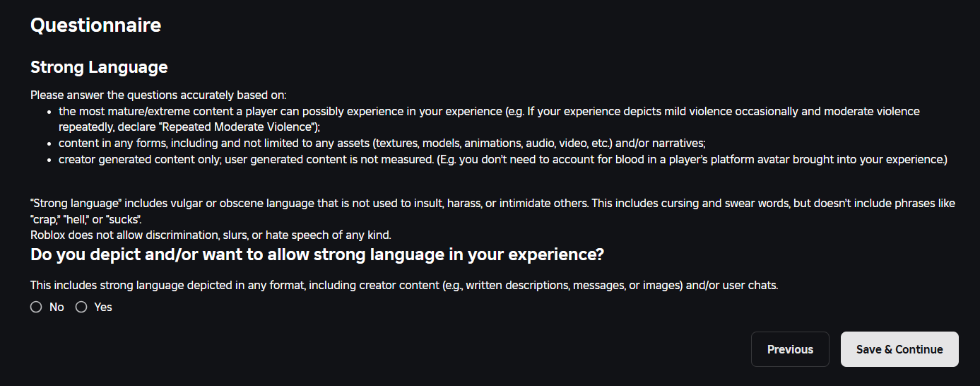
Task: Click the "Strong language" definition paragraph
Action: (492, 210)
